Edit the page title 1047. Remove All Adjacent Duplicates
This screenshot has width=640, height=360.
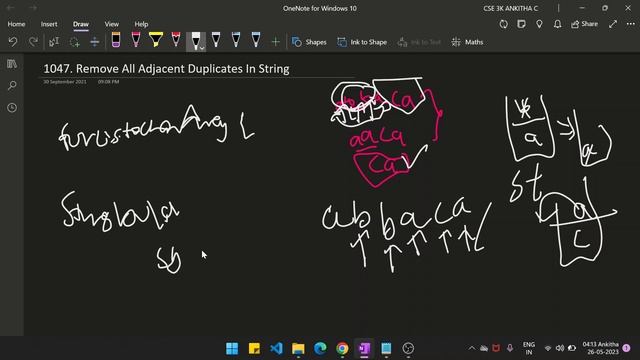point(166,69)
